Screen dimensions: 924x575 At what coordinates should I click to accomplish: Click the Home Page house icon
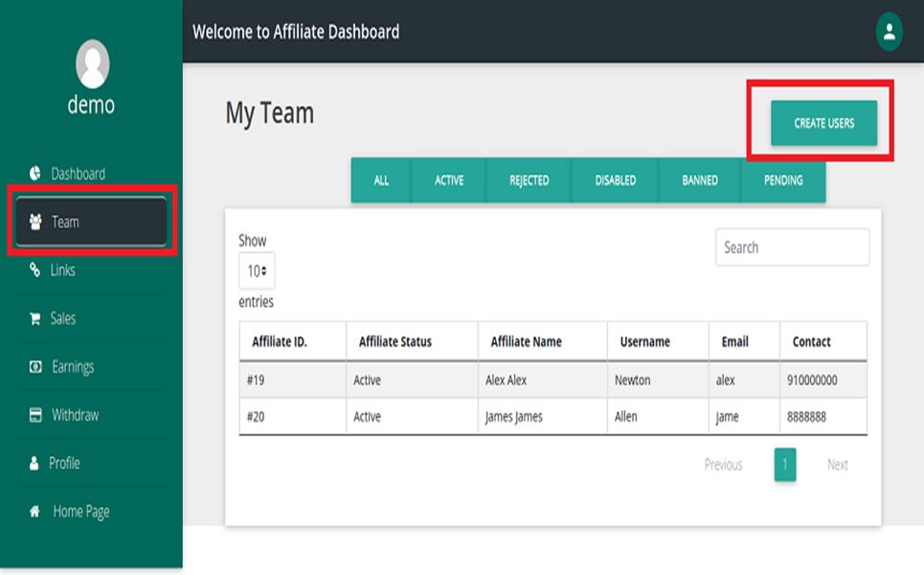(x=35, y=512)
